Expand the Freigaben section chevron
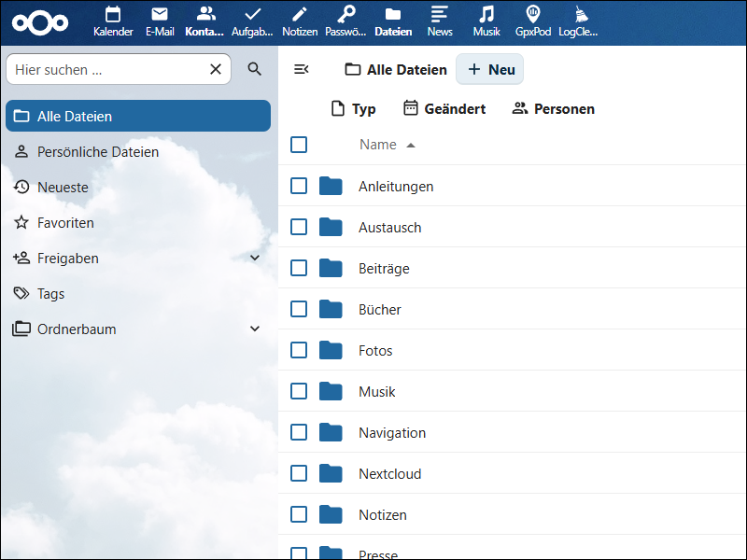747x560 pixels. coord(255,259)
